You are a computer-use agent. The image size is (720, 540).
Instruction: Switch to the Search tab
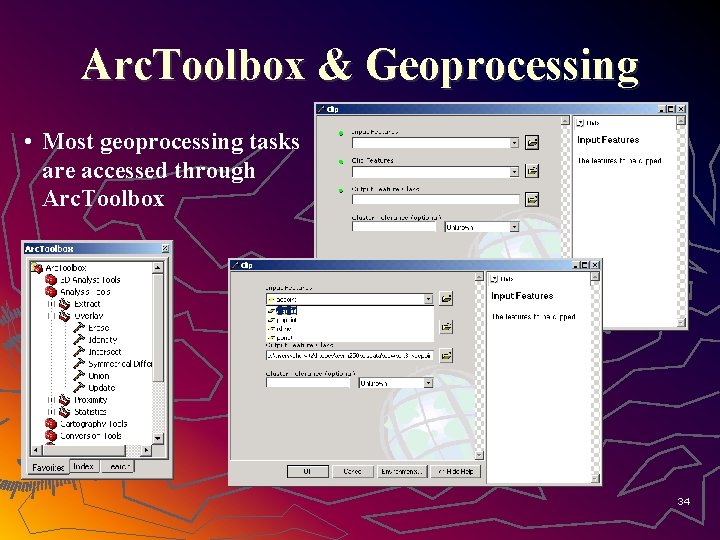(x=118, y=466)
